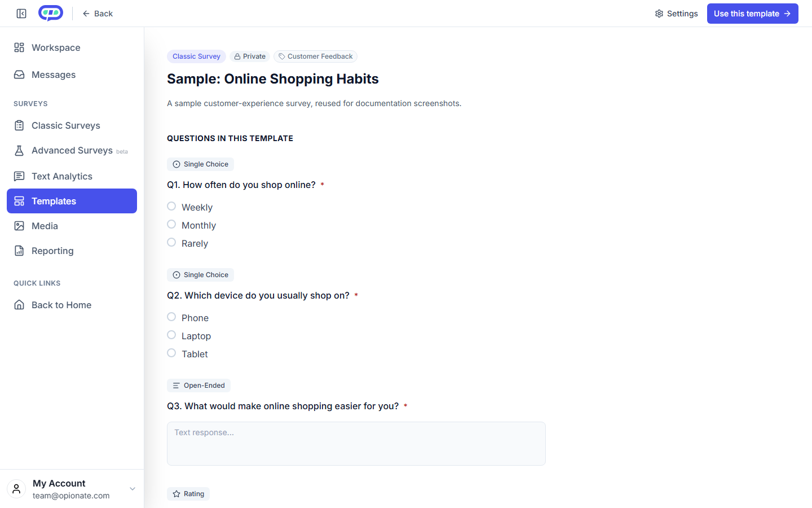The image size is (812, 508).
Task: Click the tag icon on Customer Feedback
Action: pos(282,56)
